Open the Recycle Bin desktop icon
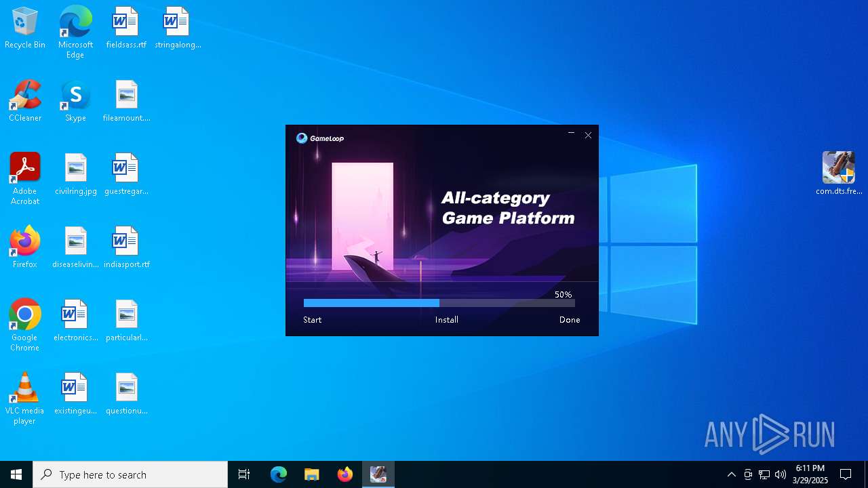This screenshot has width=868, height=488. pyautogui.click(x=25, y=28)
